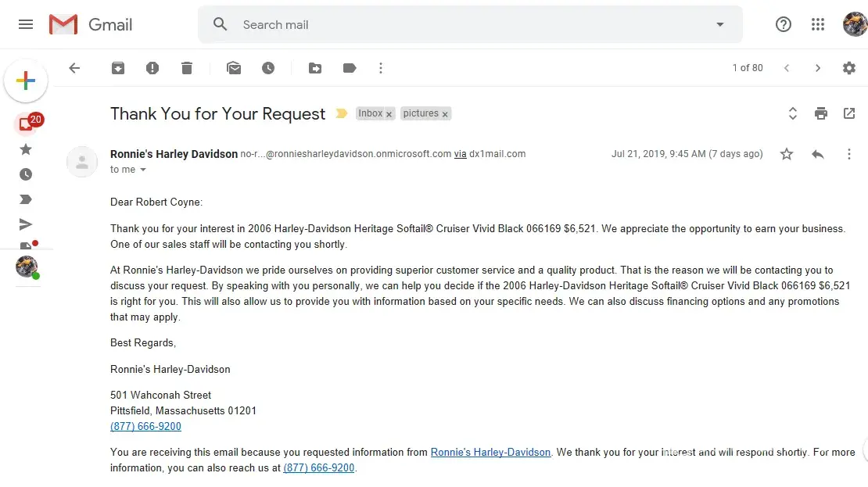
Task: Open the Move to folder icon
Action: (315, 68)
